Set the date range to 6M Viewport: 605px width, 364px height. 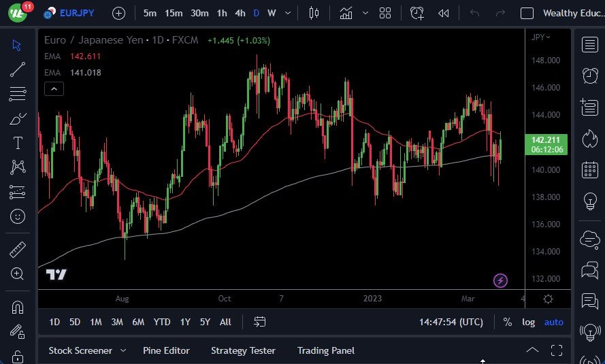(138, 322)
